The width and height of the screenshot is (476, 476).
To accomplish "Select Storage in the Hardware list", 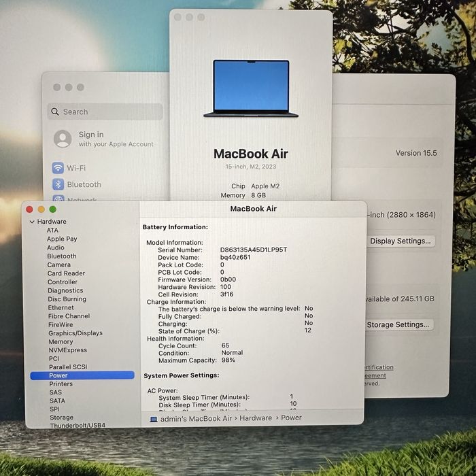I will pos(62,418).
